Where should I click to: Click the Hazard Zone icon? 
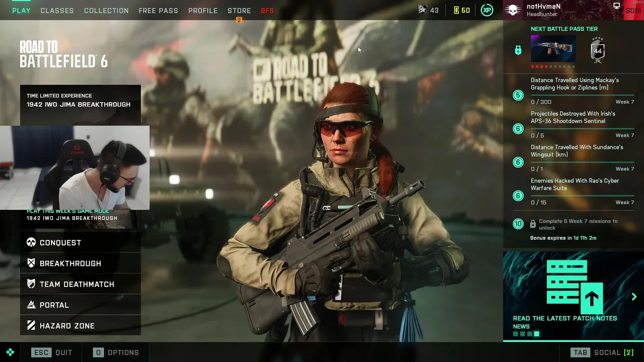coord(31,326)
